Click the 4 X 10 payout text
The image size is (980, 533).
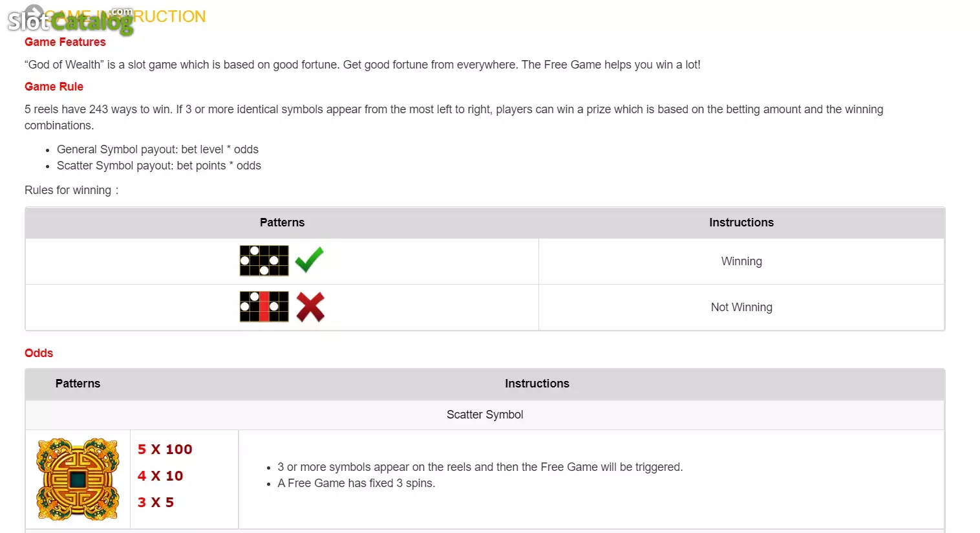coord(160,476)
